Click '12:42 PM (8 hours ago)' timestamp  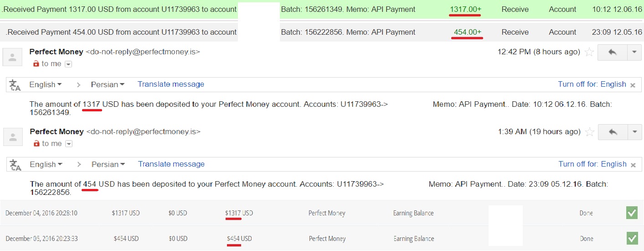point(539,52)
